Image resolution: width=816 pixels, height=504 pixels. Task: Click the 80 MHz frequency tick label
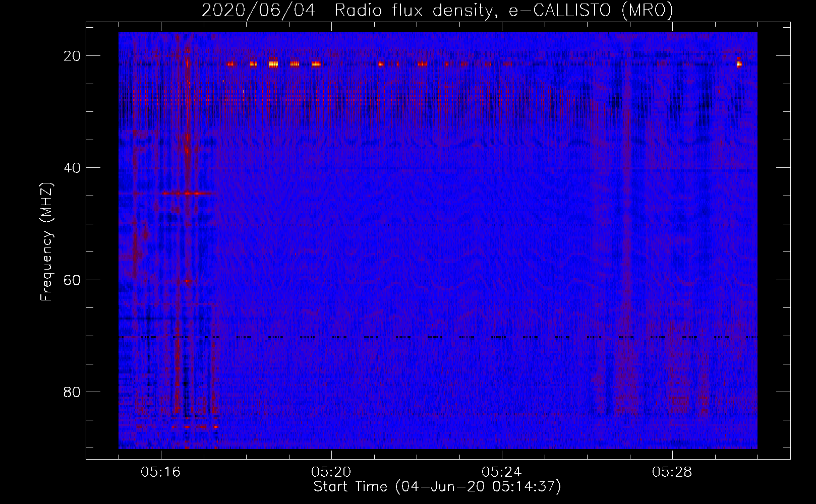coord(73,392)
